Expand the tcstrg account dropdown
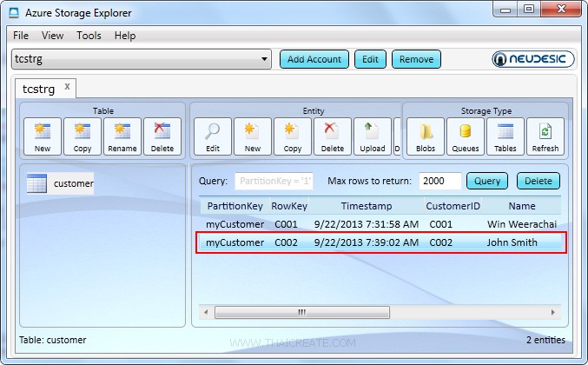 [x=265, y=59]
